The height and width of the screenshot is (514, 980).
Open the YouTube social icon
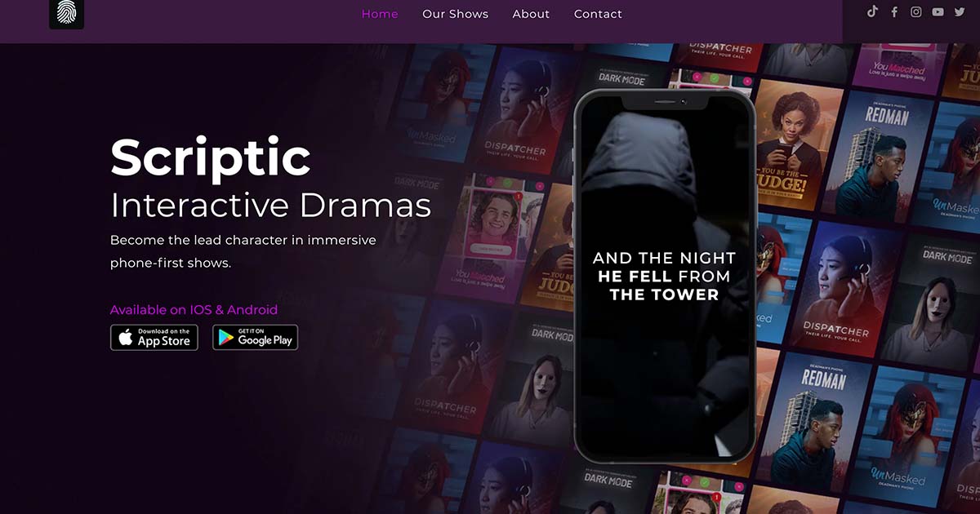pyautogui.click(x=938, y=12)
